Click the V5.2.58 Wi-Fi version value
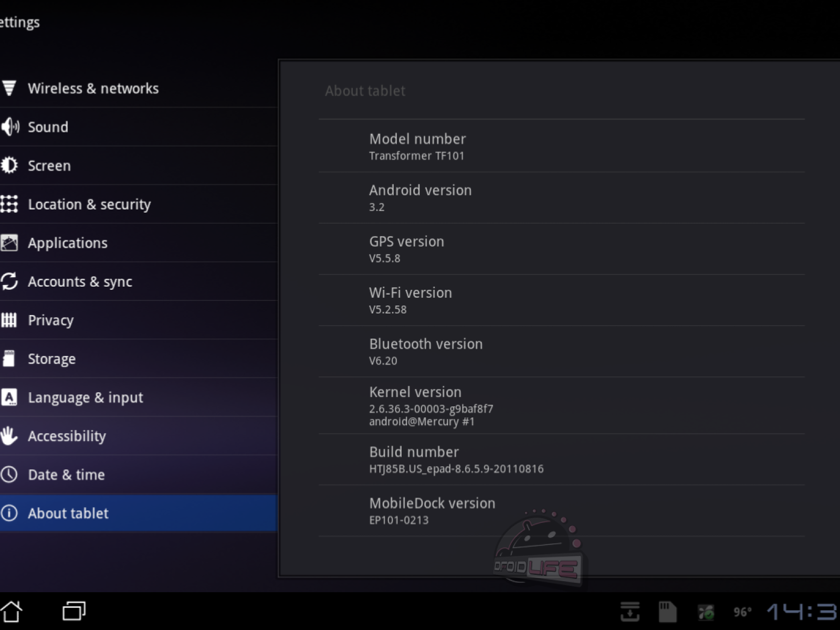This screenshot has height=630, width=840. 388,310
